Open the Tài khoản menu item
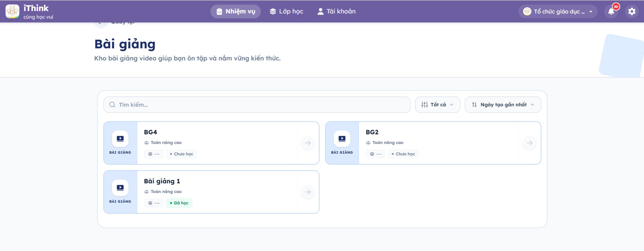 click(337, 11)
